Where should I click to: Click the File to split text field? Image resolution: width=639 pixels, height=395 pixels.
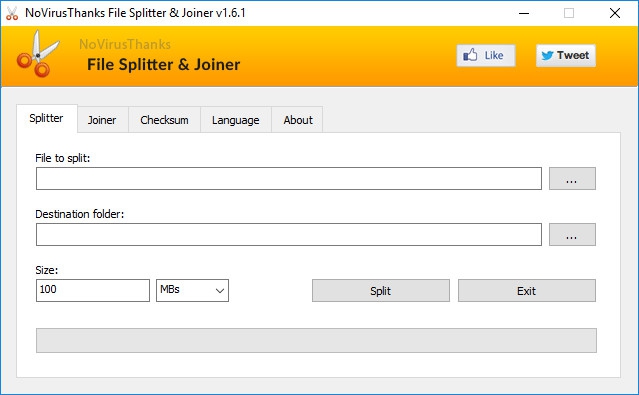pyautogui.click(x=289, y=179)
